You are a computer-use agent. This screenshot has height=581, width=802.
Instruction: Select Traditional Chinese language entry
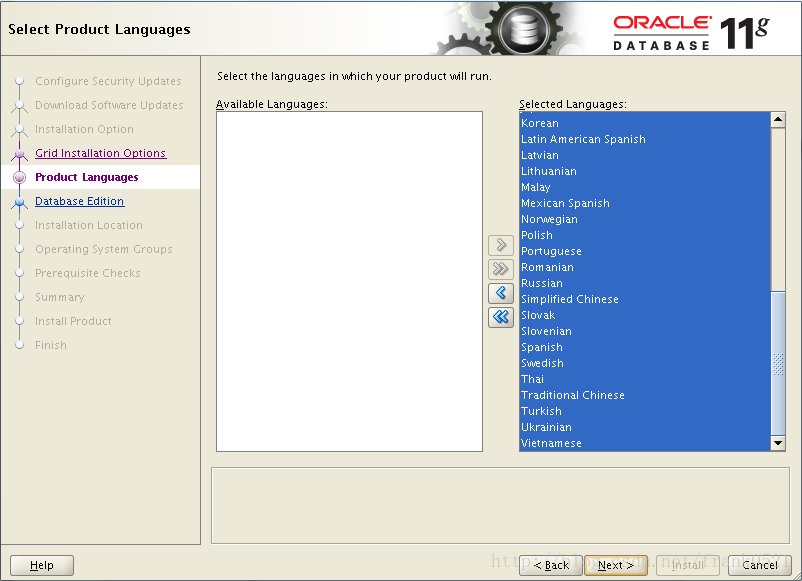click(645, 395)
